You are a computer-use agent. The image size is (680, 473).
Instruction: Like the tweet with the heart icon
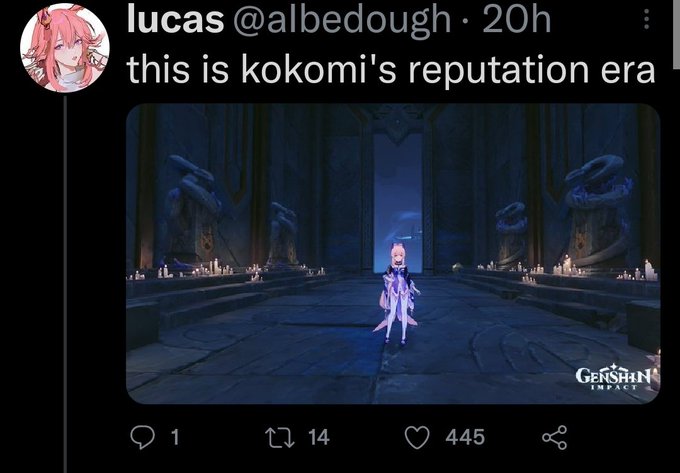[417, 437]
